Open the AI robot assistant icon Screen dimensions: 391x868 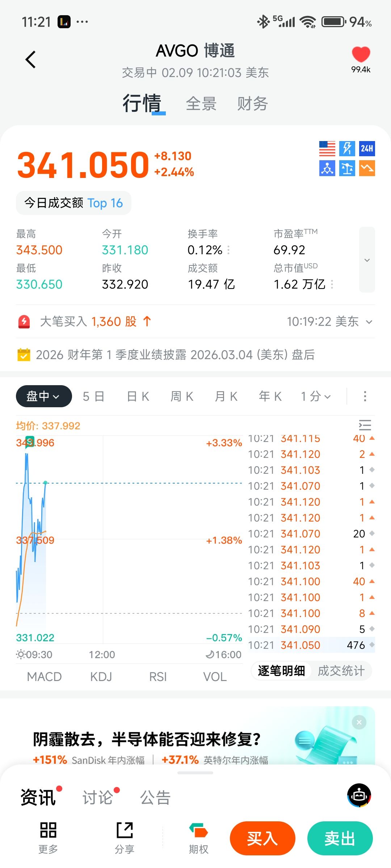[x=359, y=795]
